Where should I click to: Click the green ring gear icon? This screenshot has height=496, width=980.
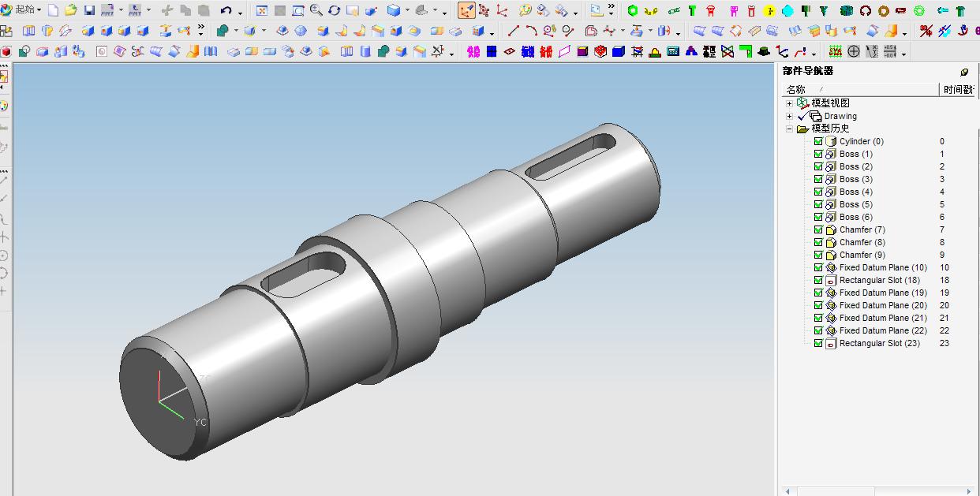919,10
